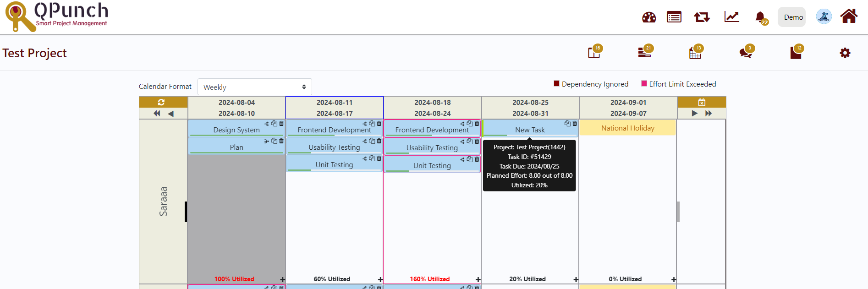Click the notifications bell with badge 22

760,17
